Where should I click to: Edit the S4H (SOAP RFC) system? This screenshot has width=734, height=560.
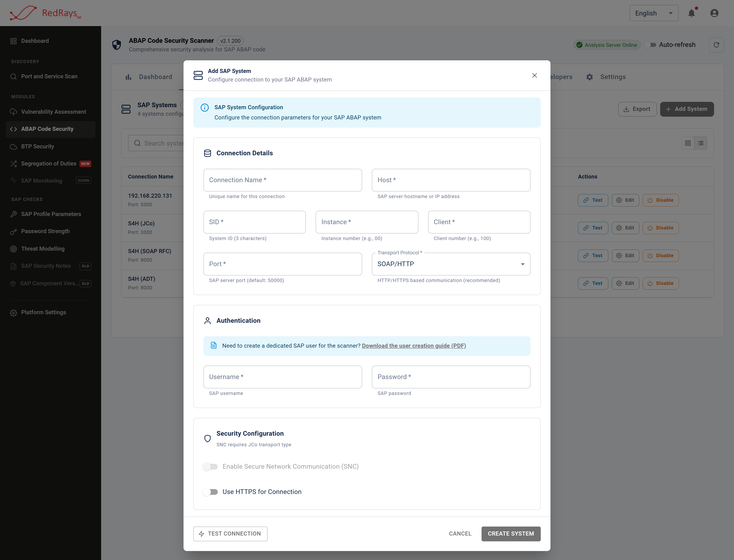[x=625, y=255]
